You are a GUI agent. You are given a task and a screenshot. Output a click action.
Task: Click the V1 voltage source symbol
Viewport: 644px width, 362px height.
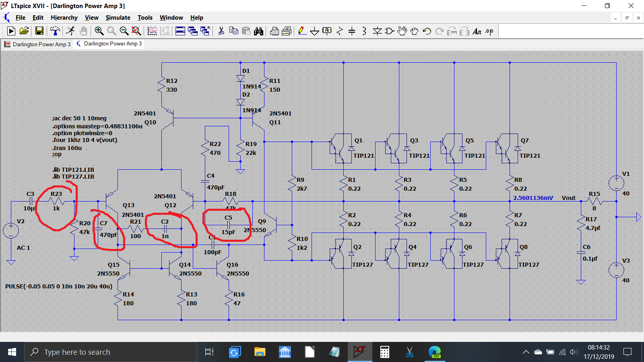point(616,183)
